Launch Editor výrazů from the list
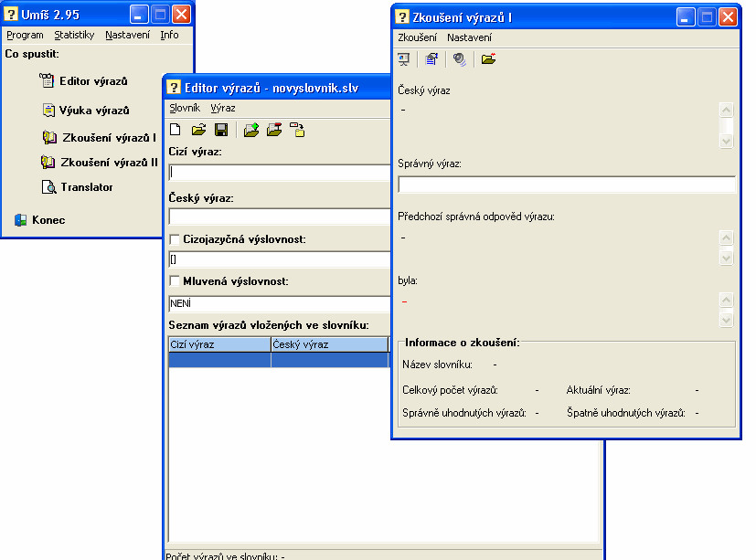The width and height of the screenshot is (756, 560). tap(93, 81)
